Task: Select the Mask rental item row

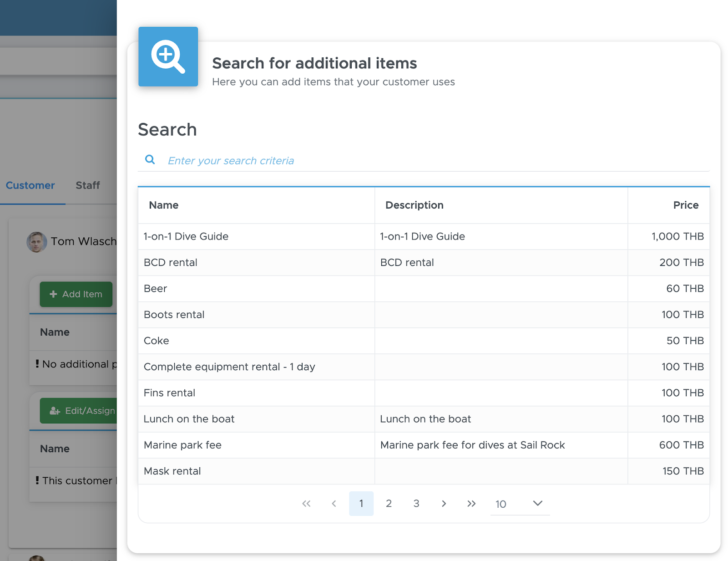Action: pyautogui.click(x=424, y=471)
